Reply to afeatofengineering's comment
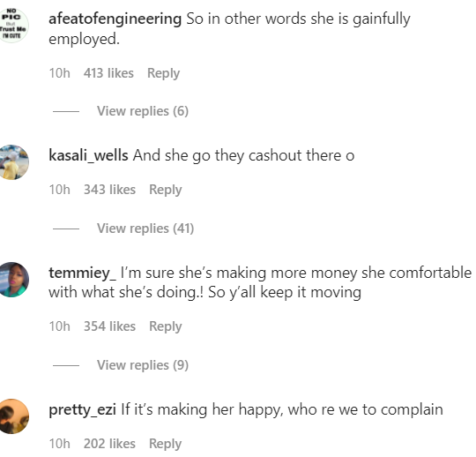 tap(163, 73)
